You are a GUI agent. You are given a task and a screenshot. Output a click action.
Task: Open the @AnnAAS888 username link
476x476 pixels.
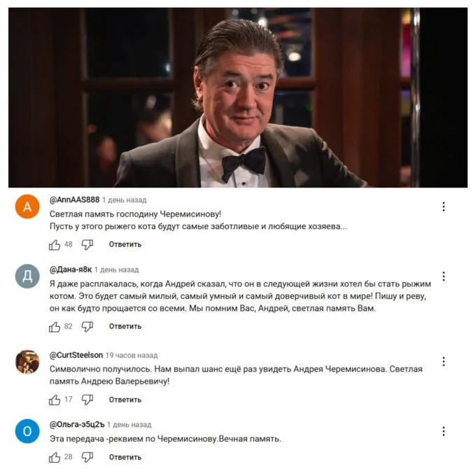74,200
